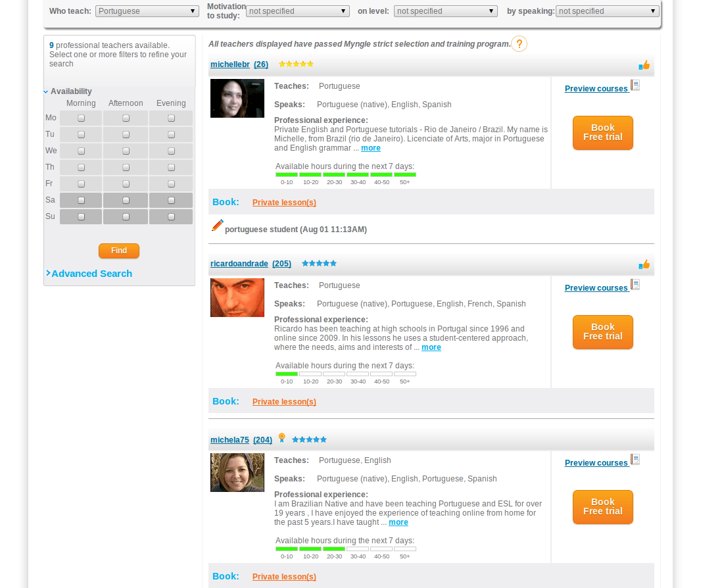Open michela75's profile link
Viewport: 701px width, 588px height.
(230, 440)
